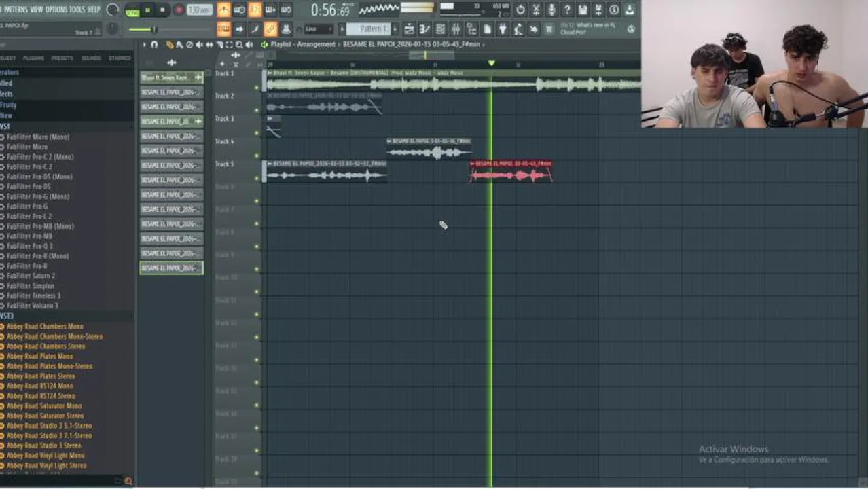Screen dimensions: 868x489
Task: Toggle the loop recording icon
Action: [x=286, y=10]
